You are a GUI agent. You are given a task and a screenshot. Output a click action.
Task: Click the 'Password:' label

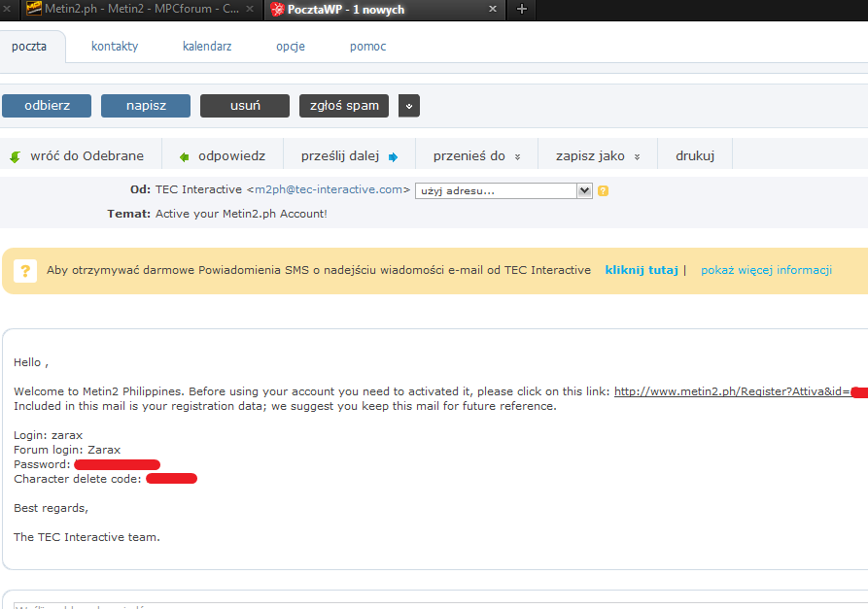[42, 464]
